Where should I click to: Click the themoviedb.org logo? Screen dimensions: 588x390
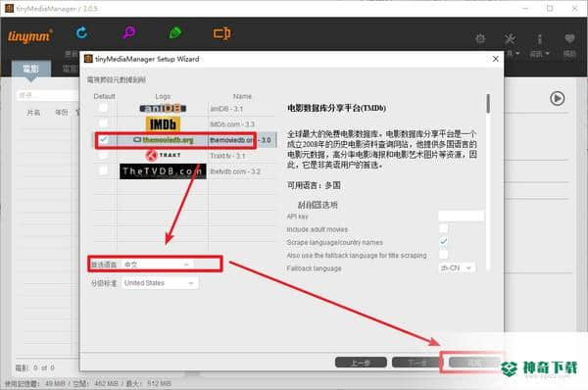[164, 140]
